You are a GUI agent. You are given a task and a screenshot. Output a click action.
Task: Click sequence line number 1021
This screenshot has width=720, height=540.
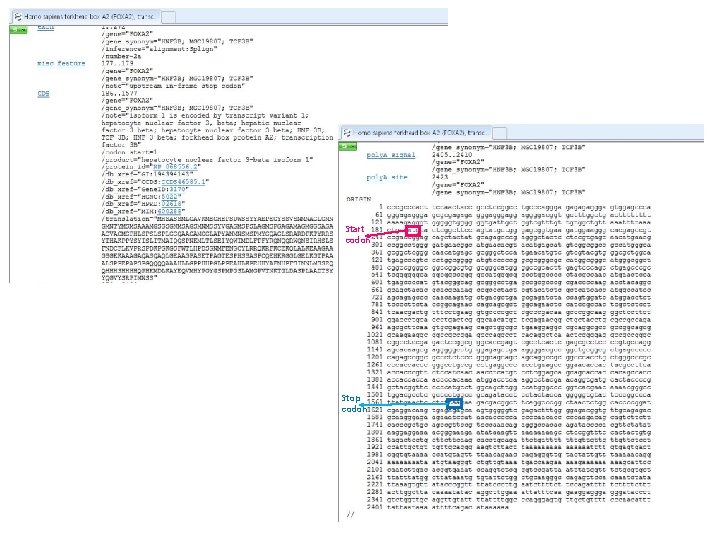(x=375, y=335)
